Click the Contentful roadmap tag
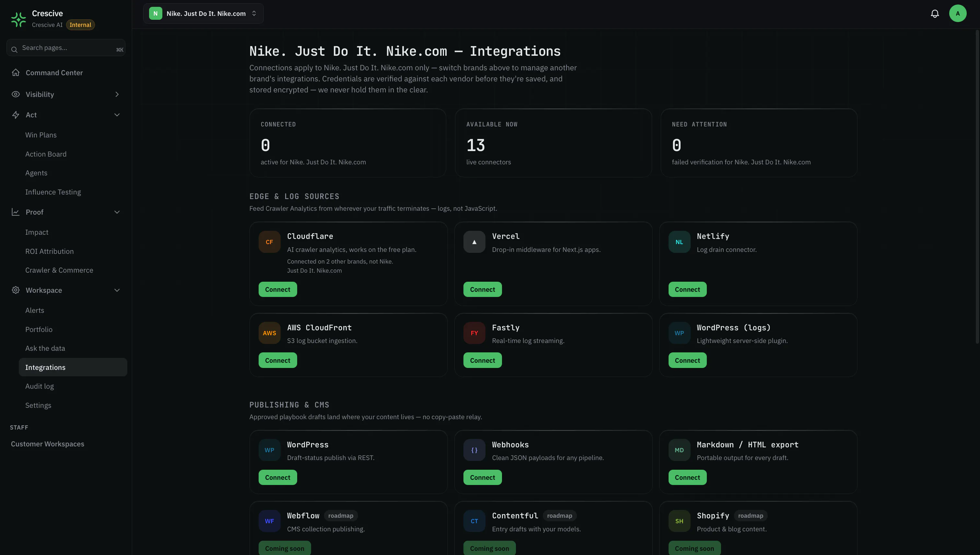Screen dimensions: 980x555 click(x=560, y=515)
